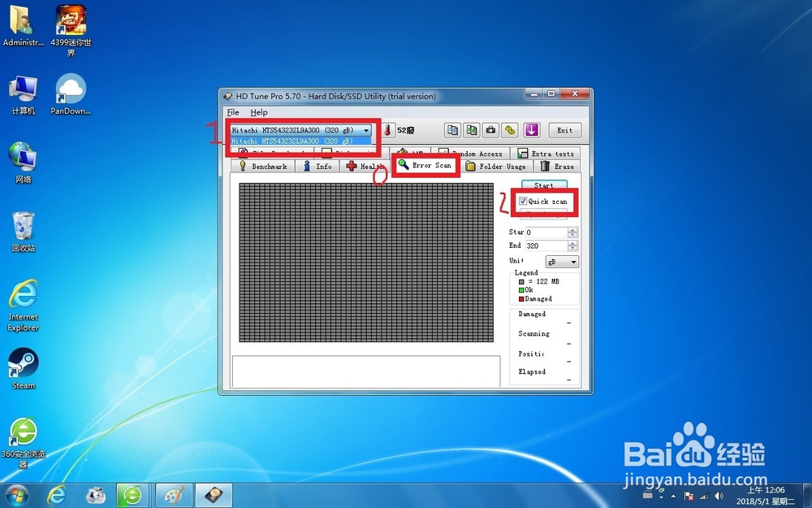
Task: Maximize the HD Tune Pro window
Action: coord(551,93)
